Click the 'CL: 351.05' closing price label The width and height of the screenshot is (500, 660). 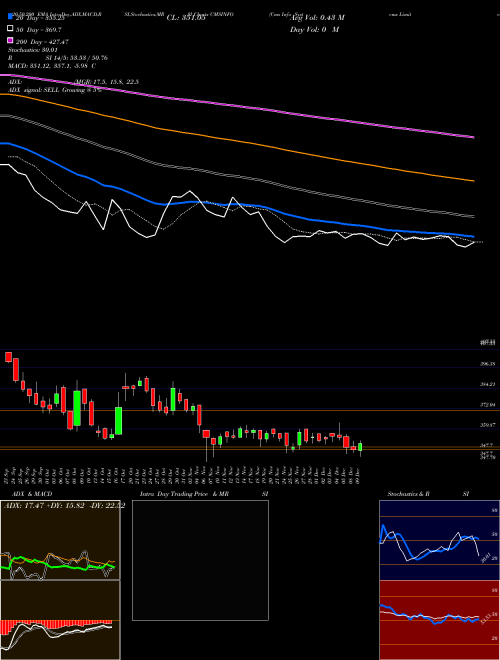click(186, 18)
